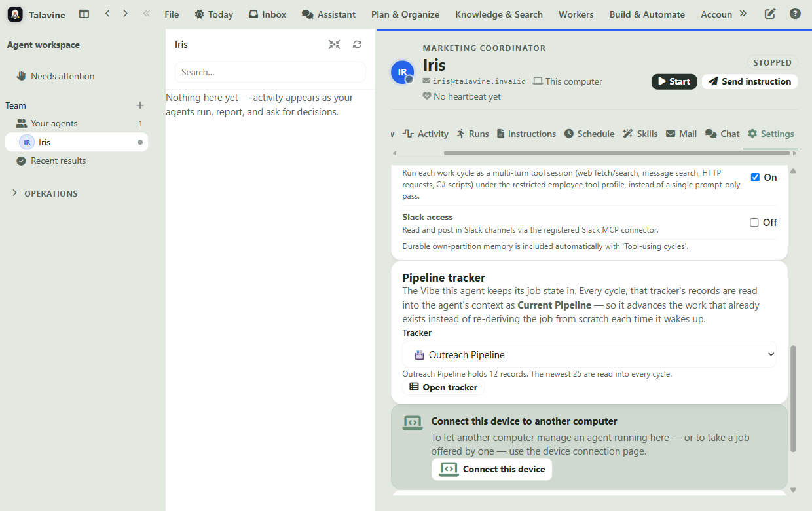Image resolution: width=812 pixels, height=511 pixels.
Task: Switch to the Activity tab
Action: pos(426,134)
